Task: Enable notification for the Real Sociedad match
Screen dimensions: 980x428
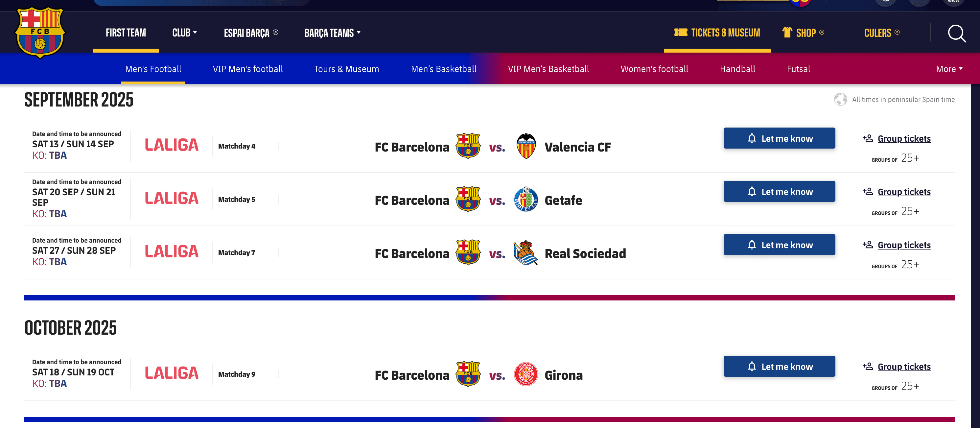Action: (x=779, y=245)
